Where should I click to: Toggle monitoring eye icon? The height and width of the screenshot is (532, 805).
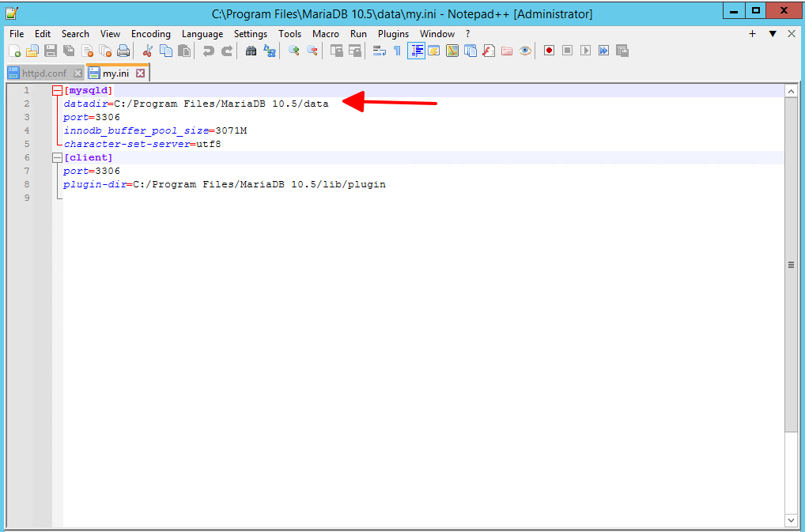click(525, 51)
